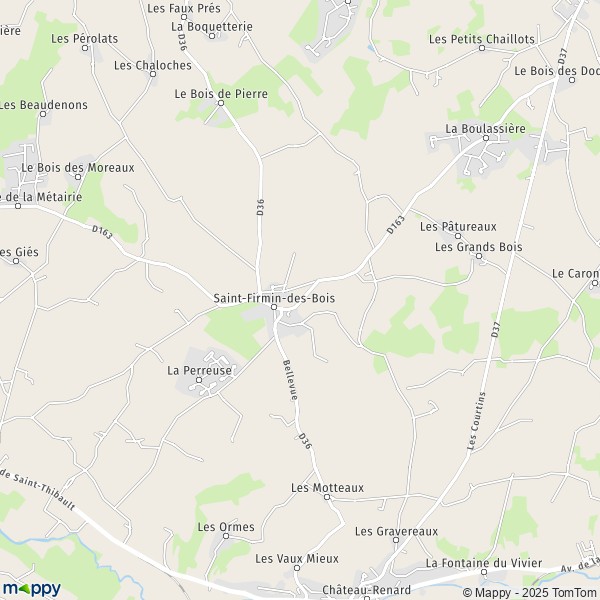Image resolution: width=600 pixels, height=600 pixels.
Task: Click the Les Pâtureaux place marker
Action: point(458,236)
